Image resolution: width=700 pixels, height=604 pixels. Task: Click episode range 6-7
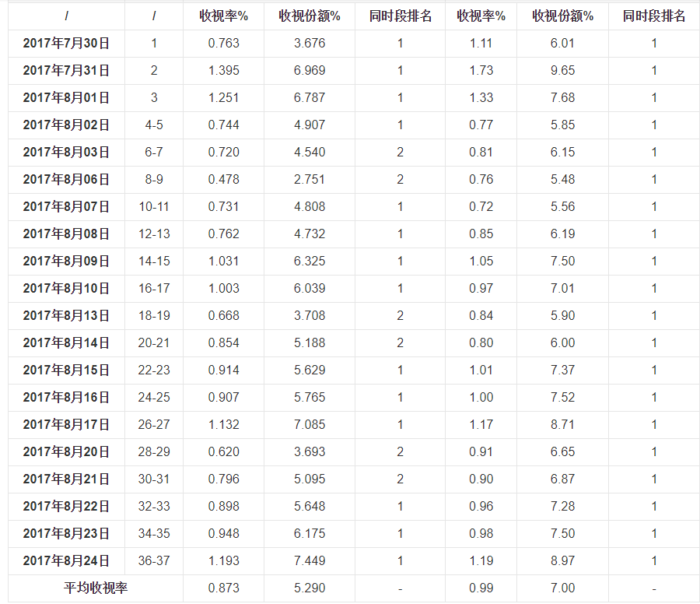(154, 153)
